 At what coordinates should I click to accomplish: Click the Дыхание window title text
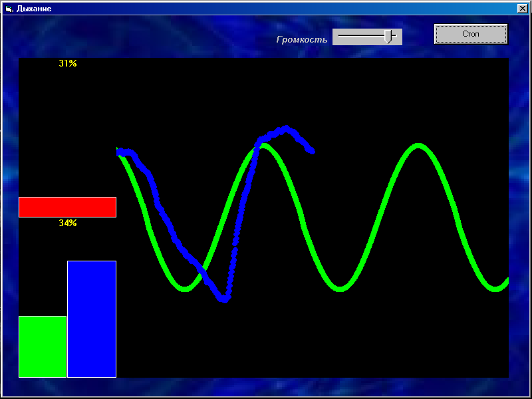click(x=34, y=9)
